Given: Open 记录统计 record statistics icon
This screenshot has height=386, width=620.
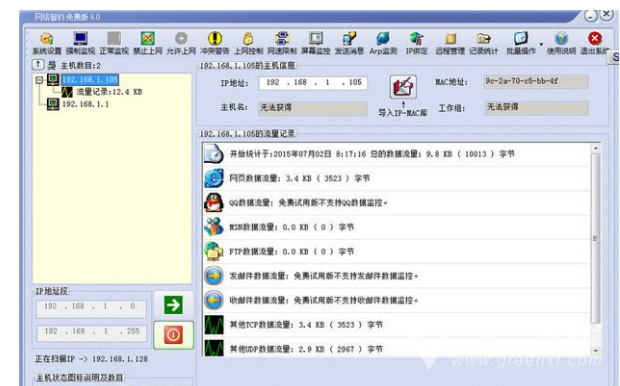Looking at the screenshot, I should [x=484, y=43].
